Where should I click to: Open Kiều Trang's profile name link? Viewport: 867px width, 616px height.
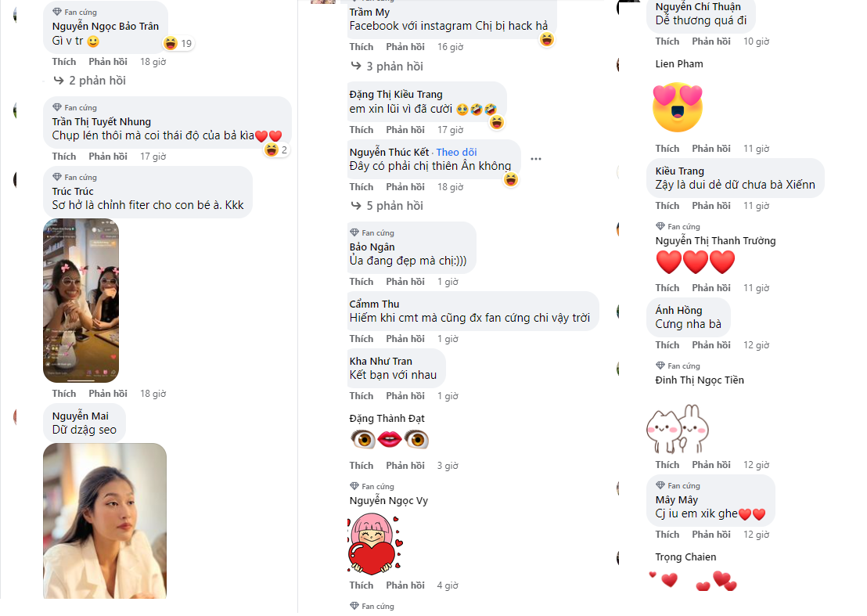679,171
